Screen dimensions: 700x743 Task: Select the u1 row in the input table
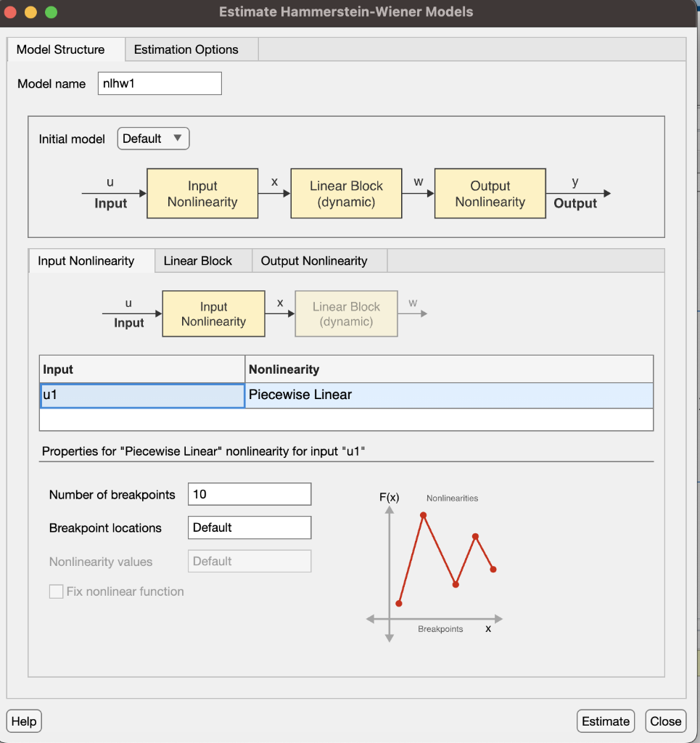point(141,395)
